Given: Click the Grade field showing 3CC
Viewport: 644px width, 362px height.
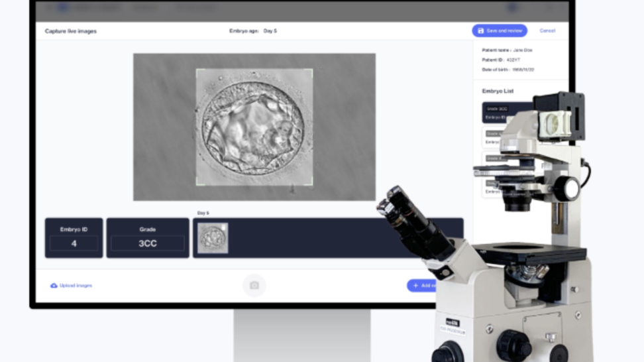Looking at the screenshot, I should click(x=147, y=243).
